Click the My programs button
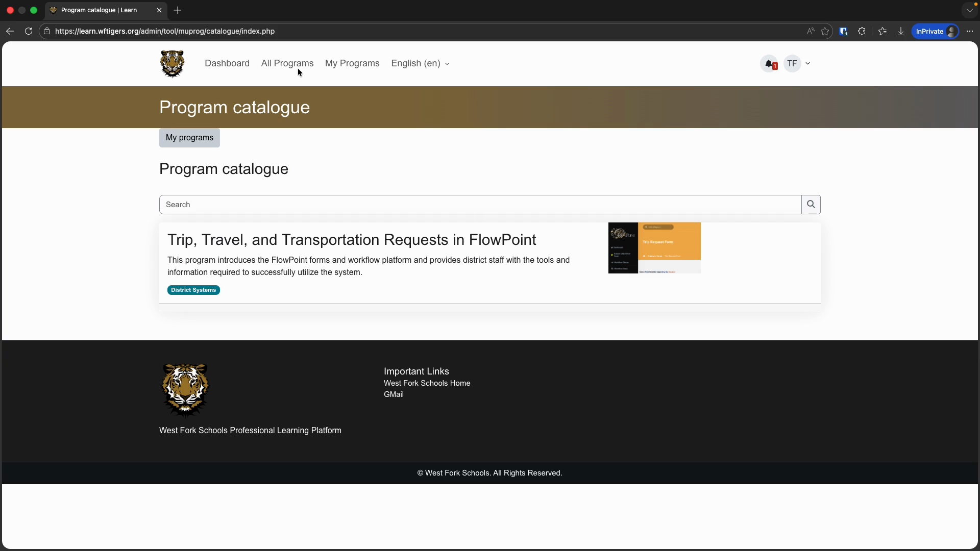980x551 pixels. click(189, 138)
